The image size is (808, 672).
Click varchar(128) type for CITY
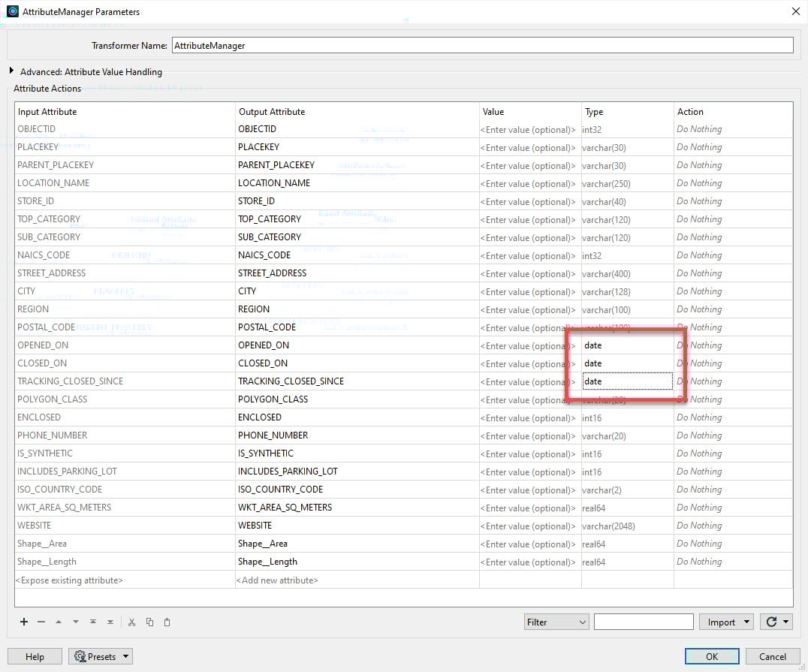tap(628, 291)
